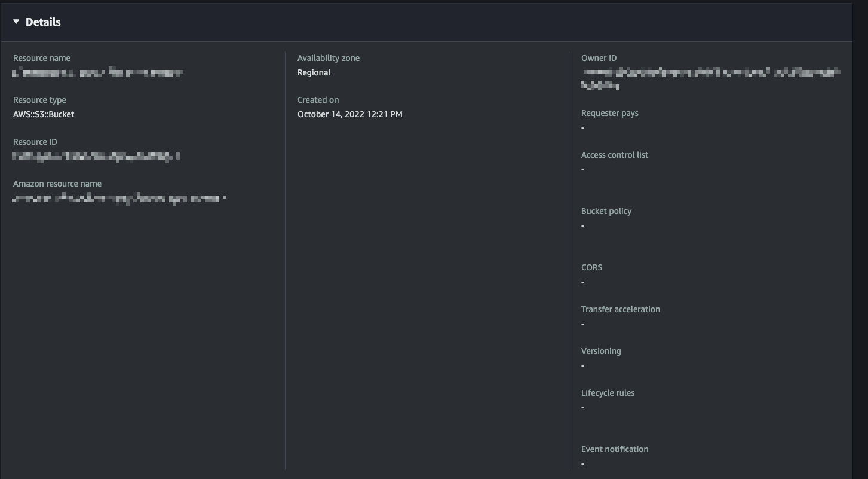Click the Transfer acceleration label

tap(620, 309)
